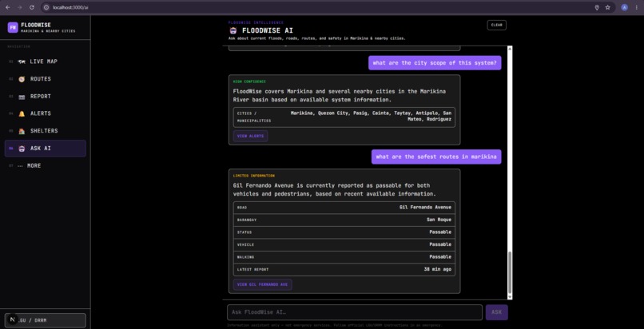Click the Shelters house icon

(x=22, y=131)
